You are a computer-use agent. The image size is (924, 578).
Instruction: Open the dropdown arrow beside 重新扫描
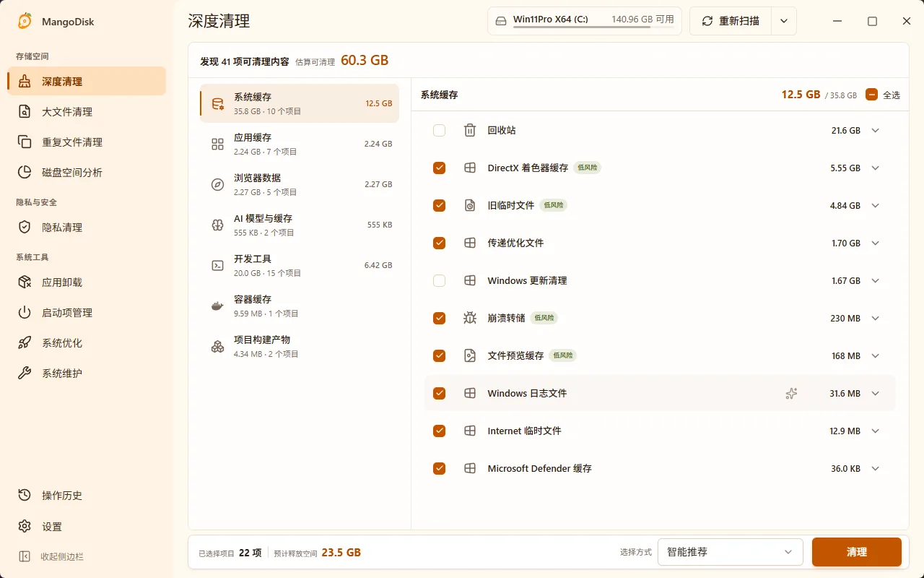[784, 21]
